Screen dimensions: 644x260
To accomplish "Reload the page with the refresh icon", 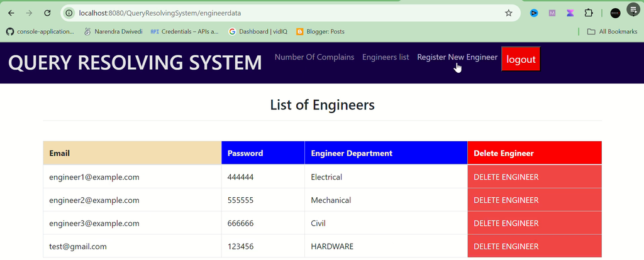I will click(x=47, y=13).
